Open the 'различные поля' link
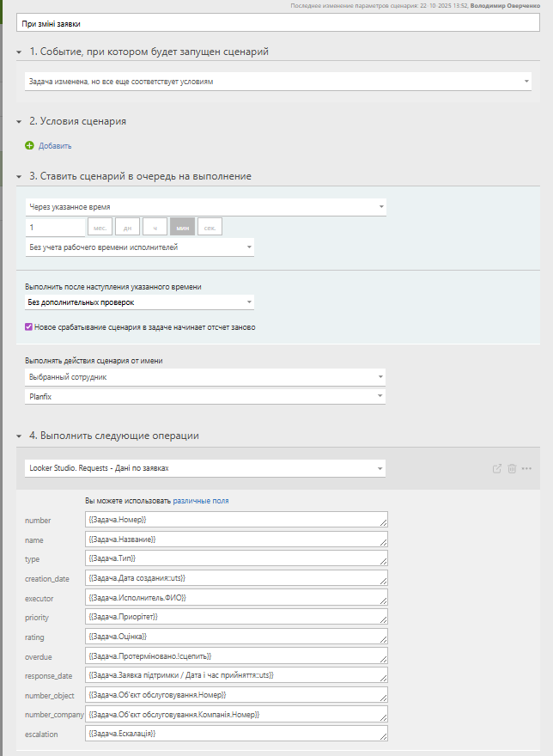This screenshot has width=553, height=756. tap(201, 500)
